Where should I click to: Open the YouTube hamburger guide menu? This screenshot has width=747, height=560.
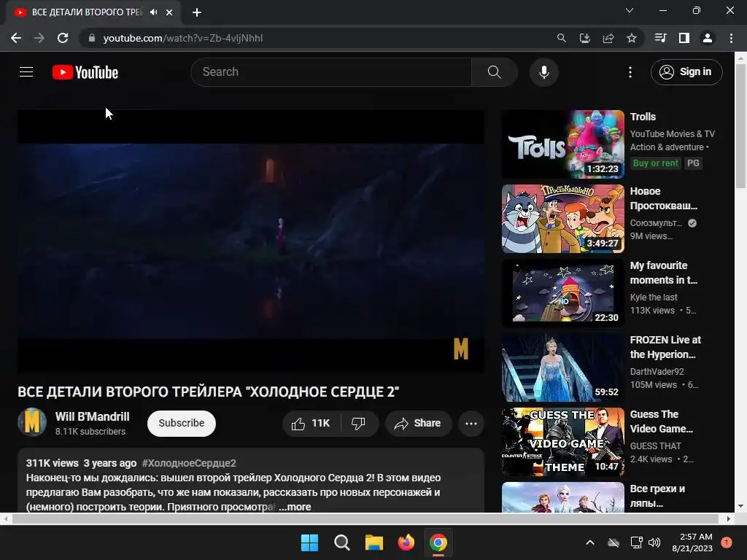pos(26,72)
